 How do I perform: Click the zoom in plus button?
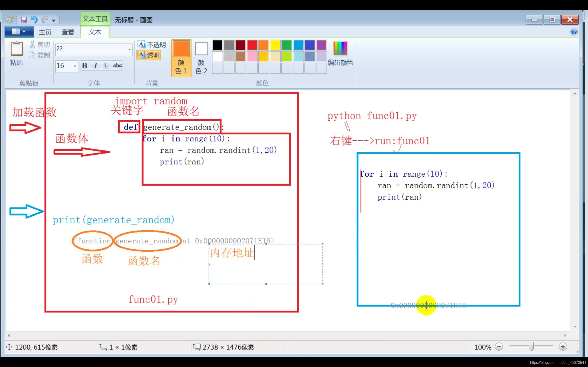(x=563, y=347)
